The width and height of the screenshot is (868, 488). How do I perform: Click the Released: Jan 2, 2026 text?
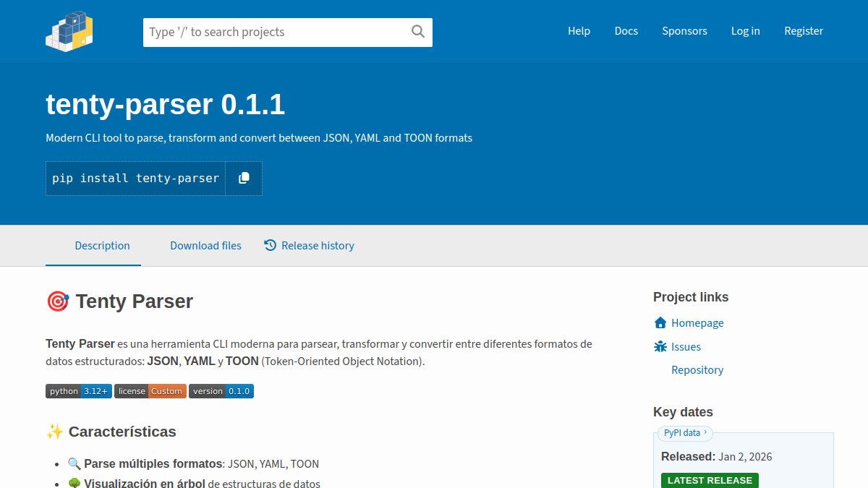tap(716, 457)
